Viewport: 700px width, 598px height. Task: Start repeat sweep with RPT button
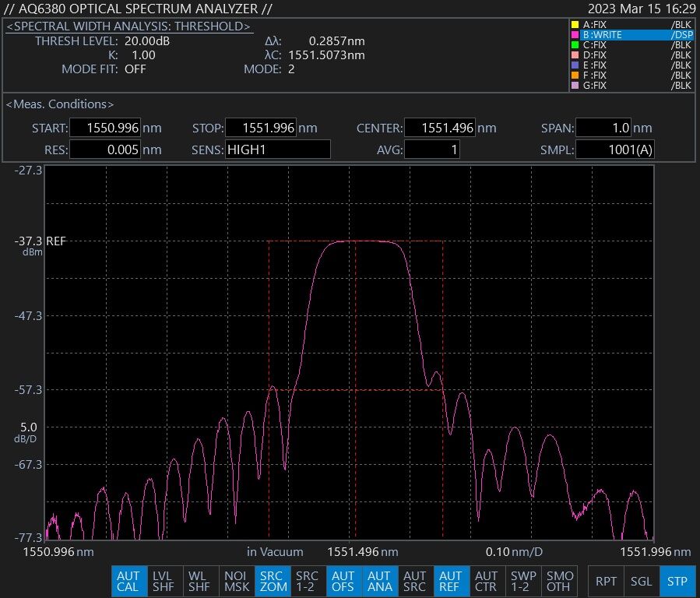(606, 581)
